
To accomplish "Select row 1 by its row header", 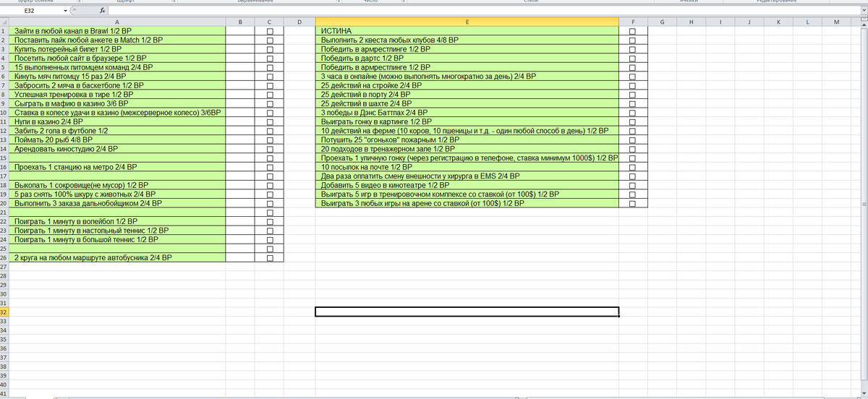I will 4,32.
